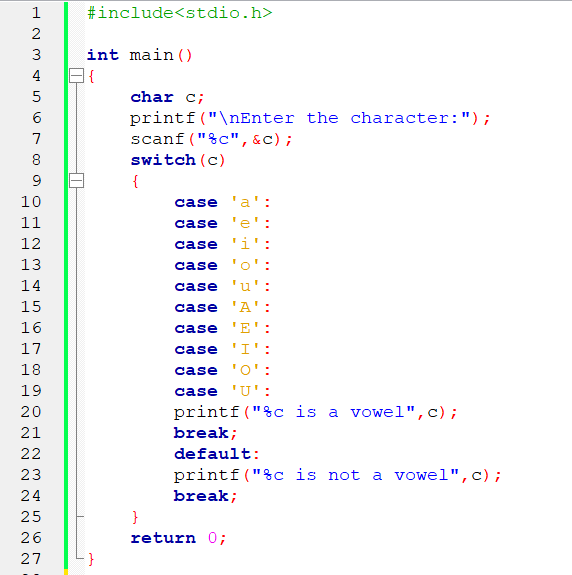
Task: Click the closing brace on line 25
Action: click(135, 517)
